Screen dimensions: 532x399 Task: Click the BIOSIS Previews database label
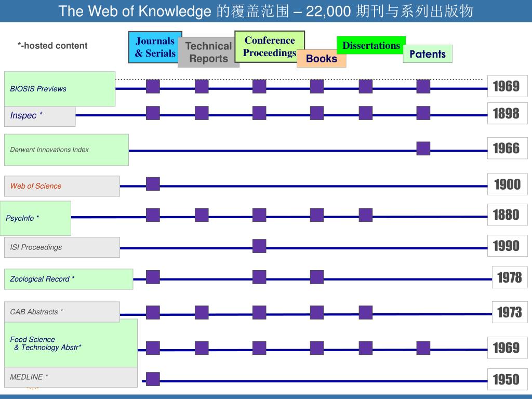[x=60, y=89]
